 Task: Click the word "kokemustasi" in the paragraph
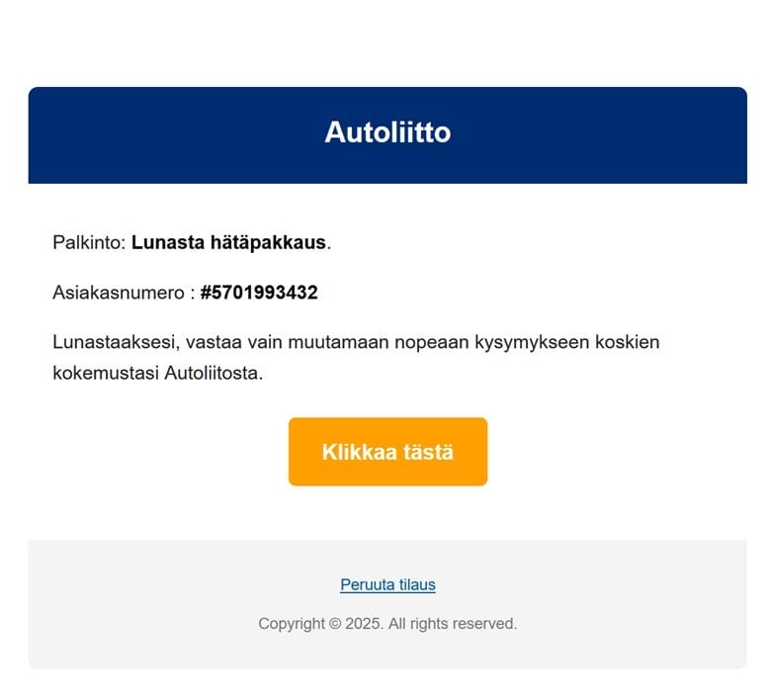106,375
